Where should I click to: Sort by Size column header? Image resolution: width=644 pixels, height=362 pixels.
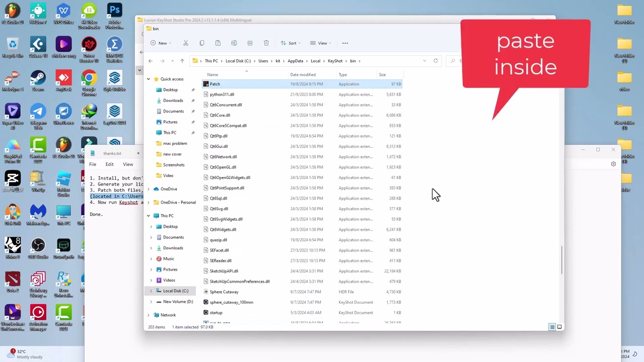[x=382, y=75]
